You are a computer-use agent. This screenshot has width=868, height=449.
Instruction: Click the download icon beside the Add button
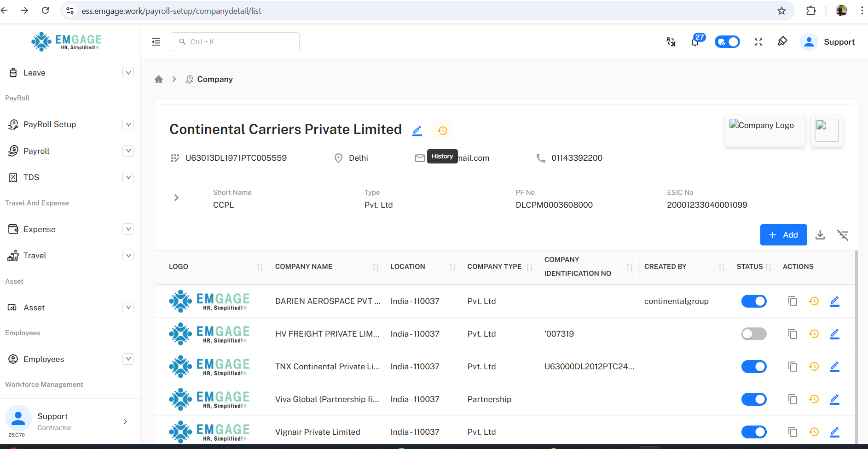coord(820,235)
